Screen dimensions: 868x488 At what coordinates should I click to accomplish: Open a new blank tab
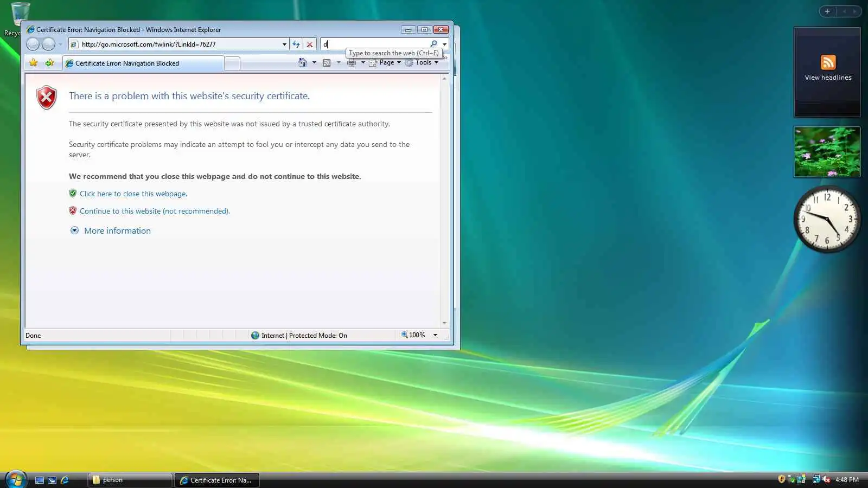232,64
